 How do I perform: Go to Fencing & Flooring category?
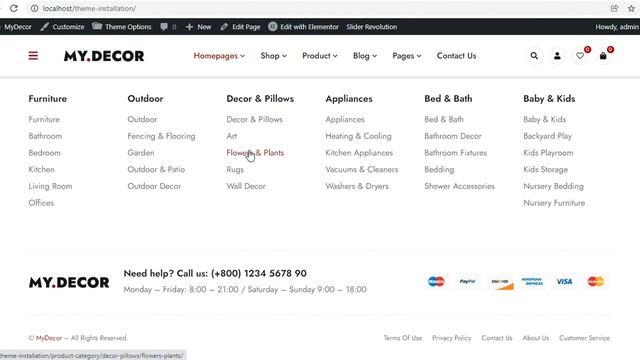point(161,136)
